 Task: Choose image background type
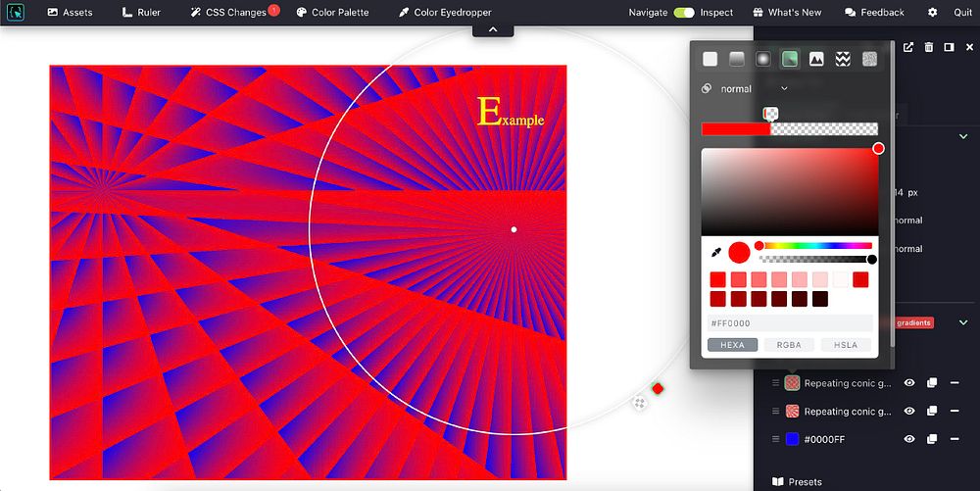point(816,59)
